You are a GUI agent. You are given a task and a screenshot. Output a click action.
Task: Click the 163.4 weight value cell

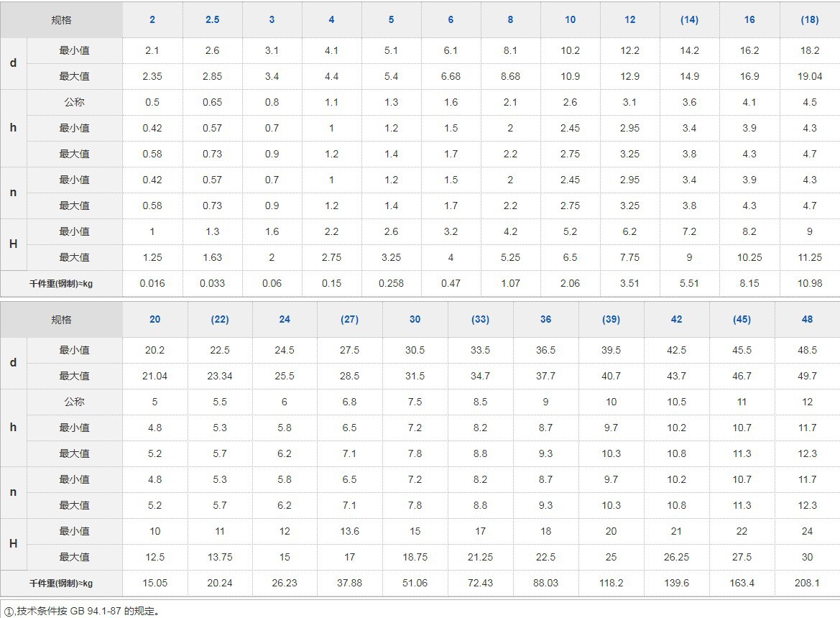click(x=742, y=583)
